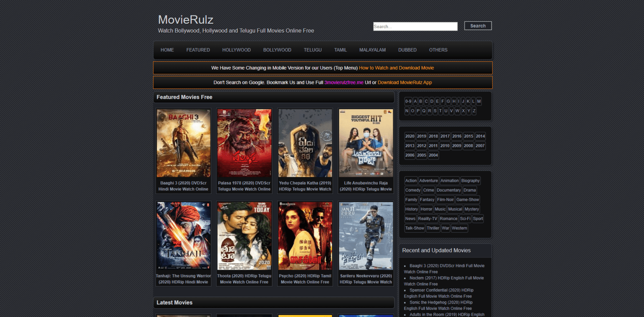Select the TELUGU menu item
644x317 pixels.
coord(313,50)
